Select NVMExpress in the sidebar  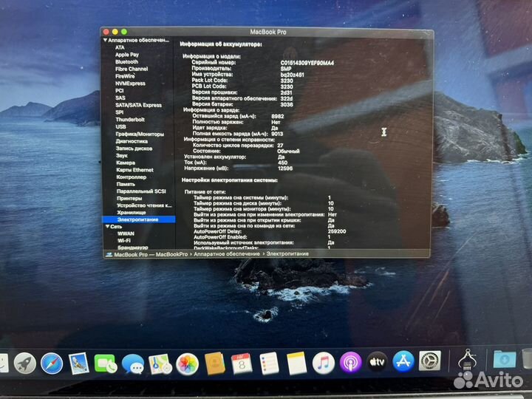point(130,83)
